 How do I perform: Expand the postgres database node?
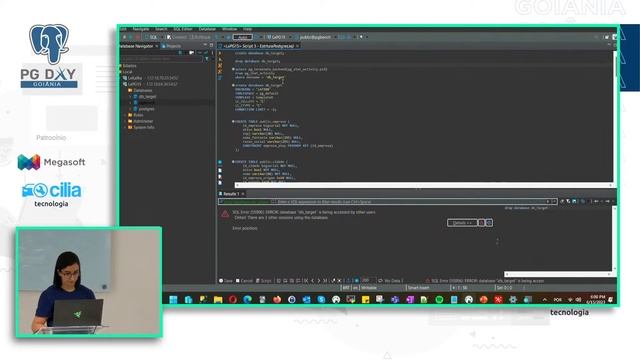point(130,109)
